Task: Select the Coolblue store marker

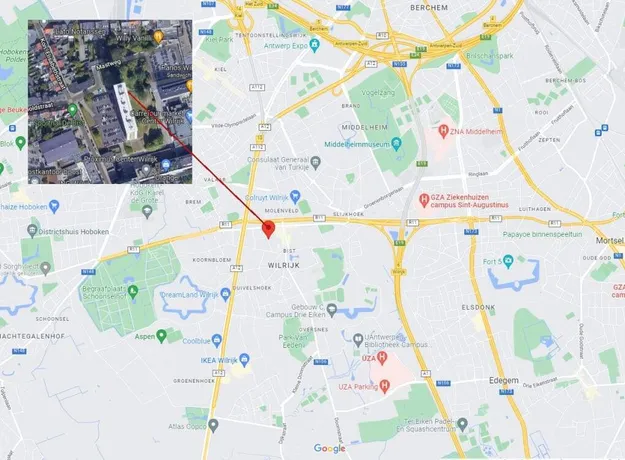Action: tap(216, 340)
